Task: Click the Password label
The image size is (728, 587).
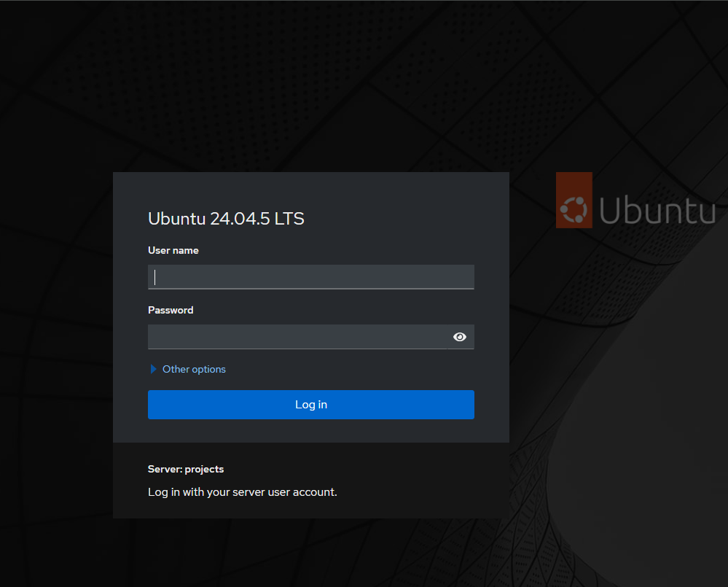Action: coord(171,310)
